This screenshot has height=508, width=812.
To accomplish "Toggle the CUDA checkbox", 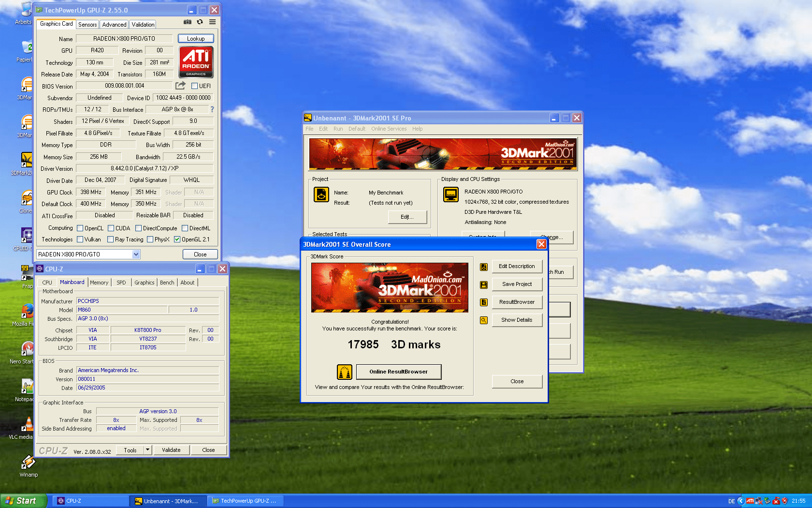I will (111, 228).
